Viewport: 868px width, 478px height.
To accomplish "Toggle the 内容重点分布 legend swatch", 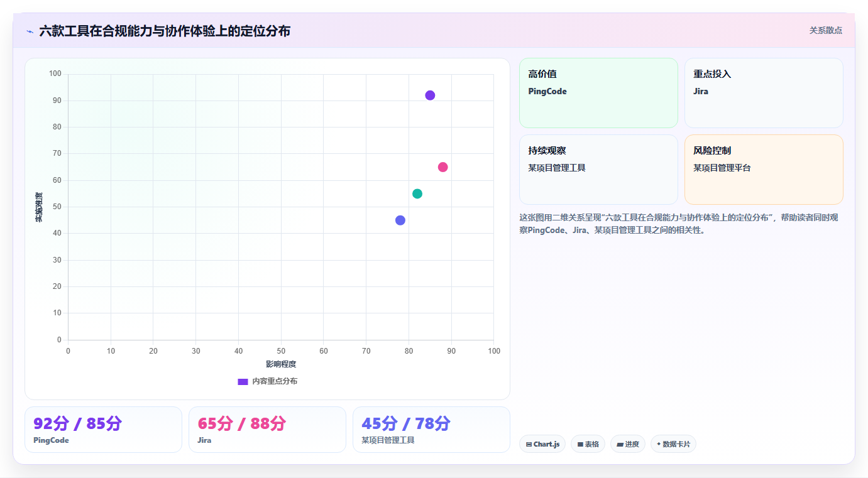I will point(243,381).
